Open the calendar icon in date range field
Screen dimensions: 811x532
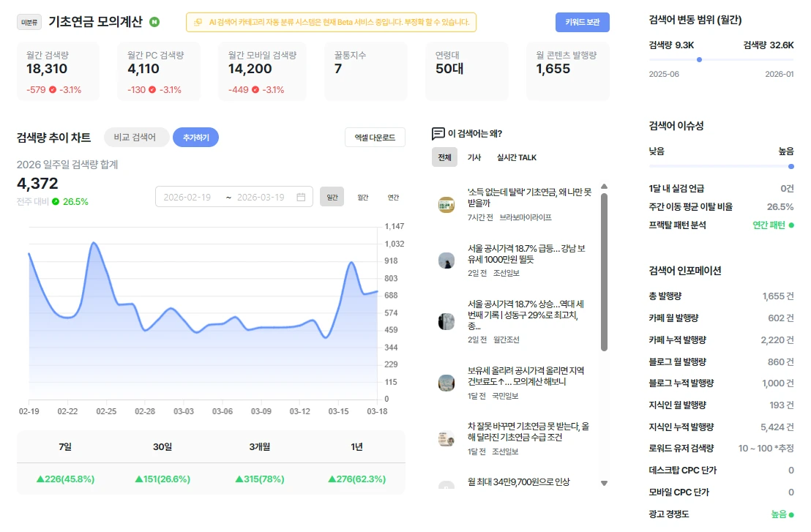301,197
